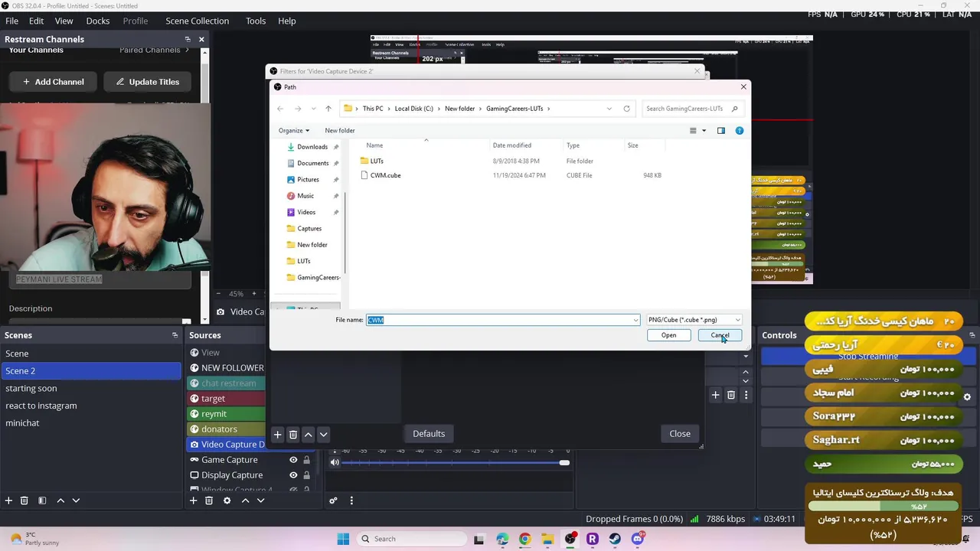Image resolution: width=980 pixels, height=551 pixels.
Task: Remove scene with Scenes trash icon
Action: click(24, 500)
